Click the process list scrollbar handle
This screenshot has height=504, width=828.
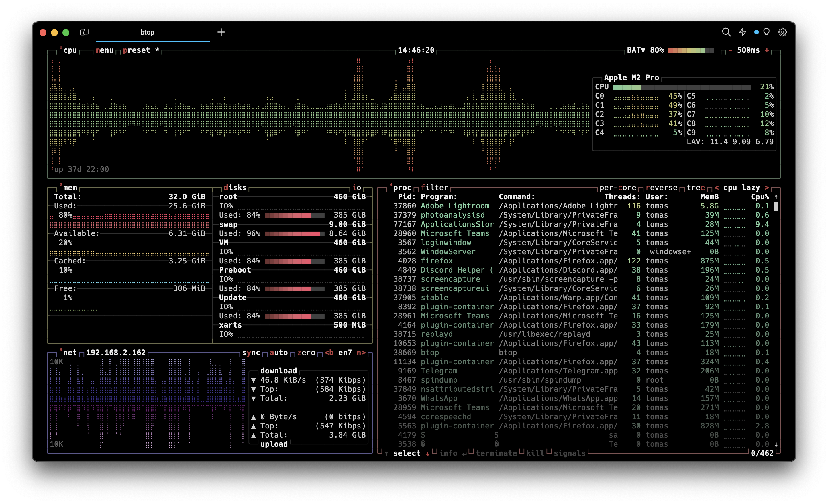pyautogui.click(x=776, y=206)
